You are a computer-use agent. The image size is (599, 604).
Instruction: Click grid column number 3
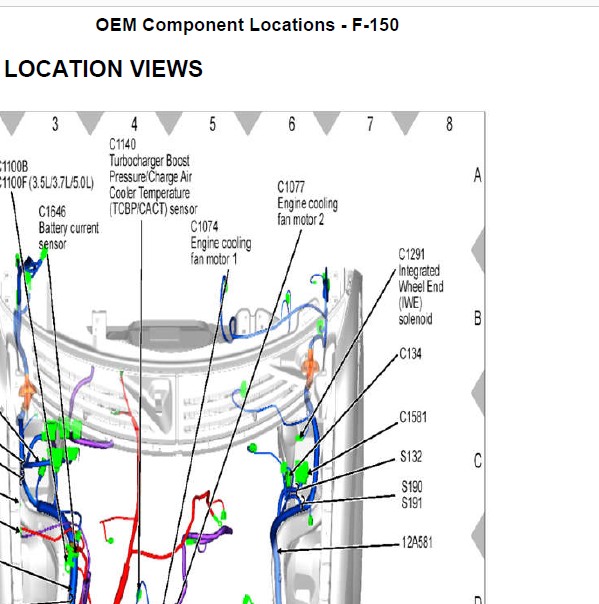coord(55,124)
